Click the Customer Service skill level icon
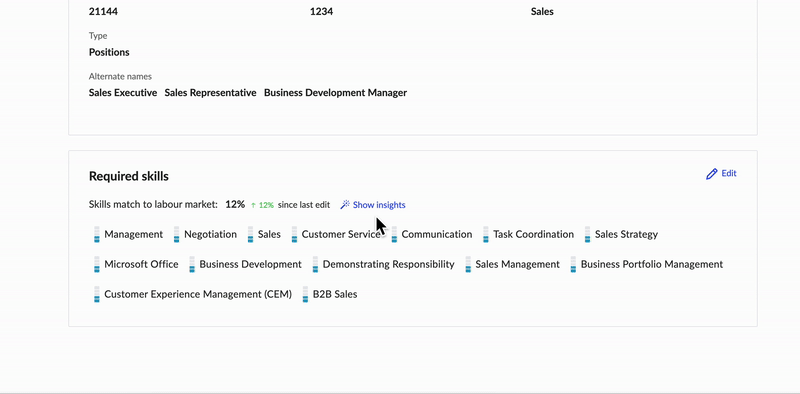The height and width of the screenshot is (394, 800). (x=294, y=234)
